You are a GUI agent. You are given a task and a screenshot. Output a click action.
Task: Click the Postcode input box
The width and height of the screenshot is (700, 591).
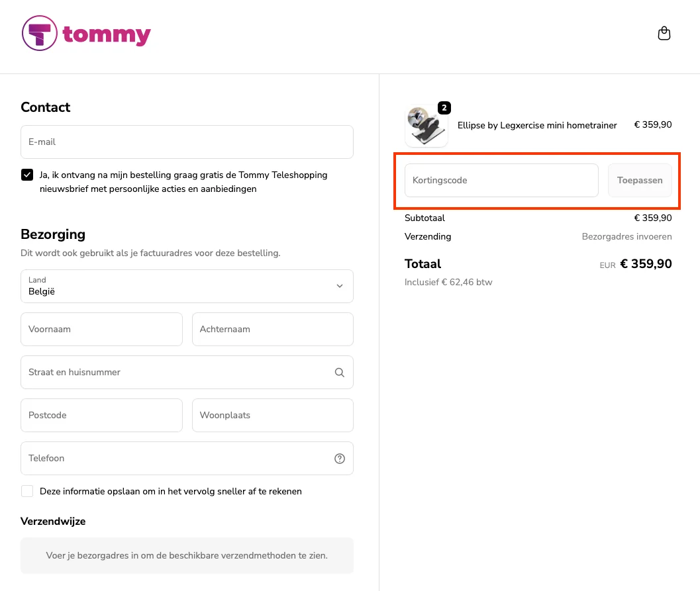pyautogui.click(x=101, y=415)
